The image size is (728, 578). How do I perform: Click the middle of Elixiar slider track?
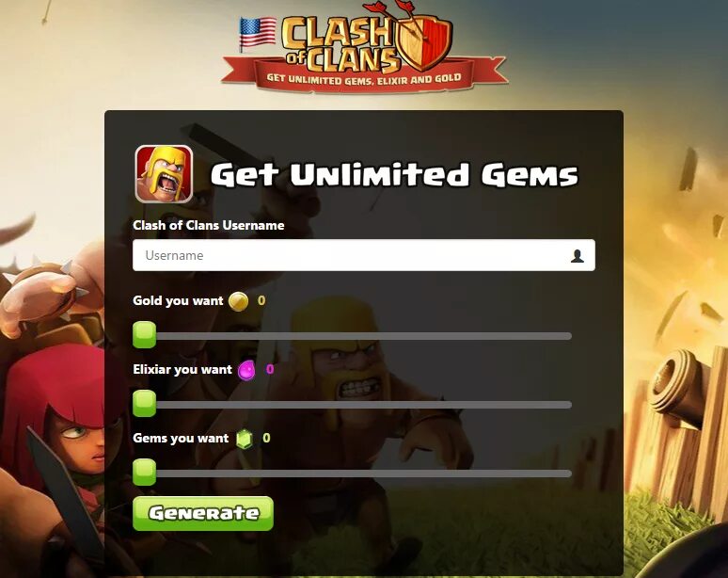353,405
